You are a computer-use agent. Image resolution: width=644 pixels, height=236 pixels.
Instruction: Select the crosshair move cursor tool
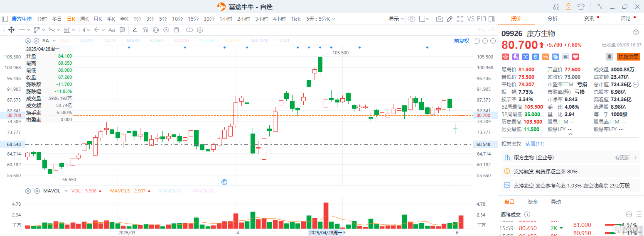click(x=11, y=30)
